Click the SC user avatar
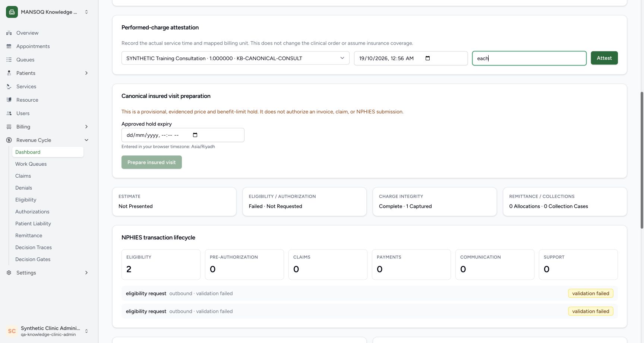 (12, 331)
